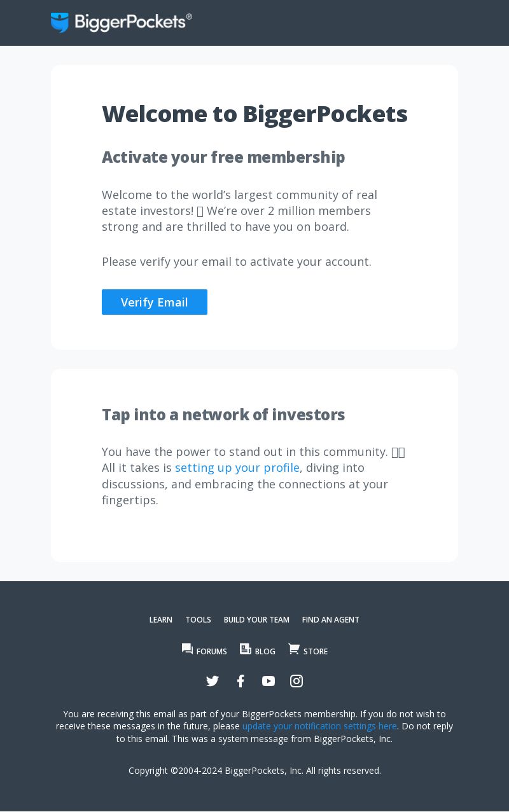The width and height of the screenshot is (509, 812).
Task: Open the TOOLS footer menu item
Action: click(x=198, y=620)
